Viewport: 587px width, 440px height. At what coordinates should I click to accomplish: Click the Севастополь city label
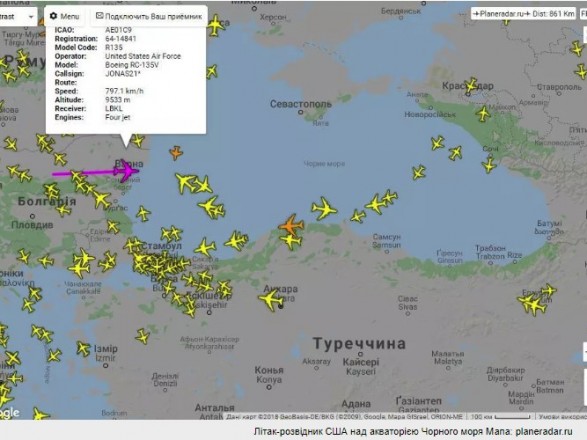point(301,104)
